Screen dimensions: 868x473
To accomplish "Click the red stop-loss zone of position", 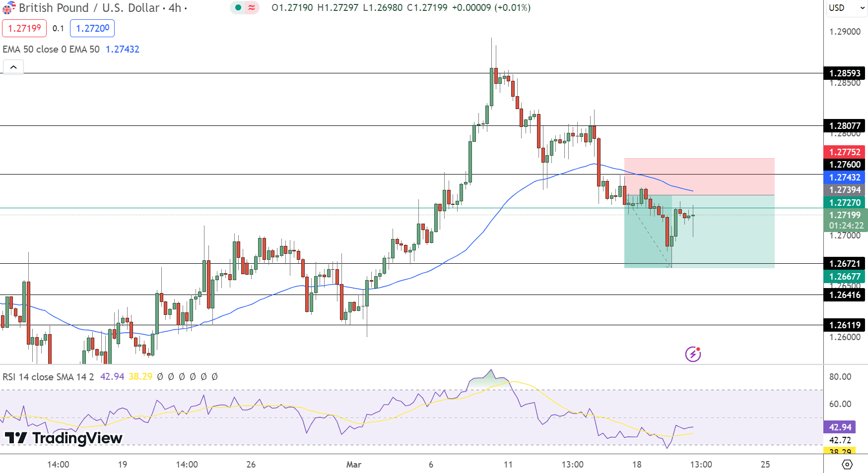I will [x=699, y=177].
